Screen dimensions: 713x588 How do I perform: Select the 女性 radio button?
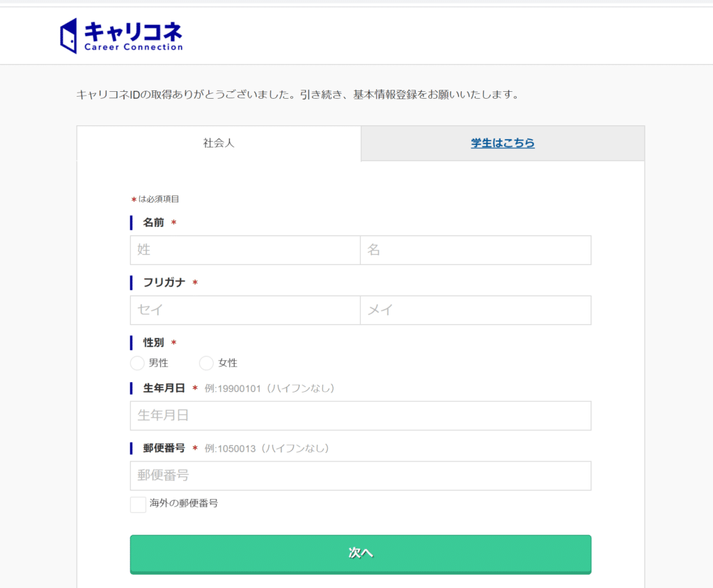[206, 363]
